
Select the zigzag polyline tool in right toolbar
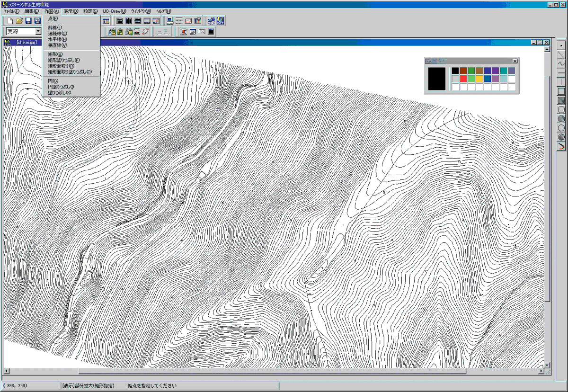tap(561, 63)
